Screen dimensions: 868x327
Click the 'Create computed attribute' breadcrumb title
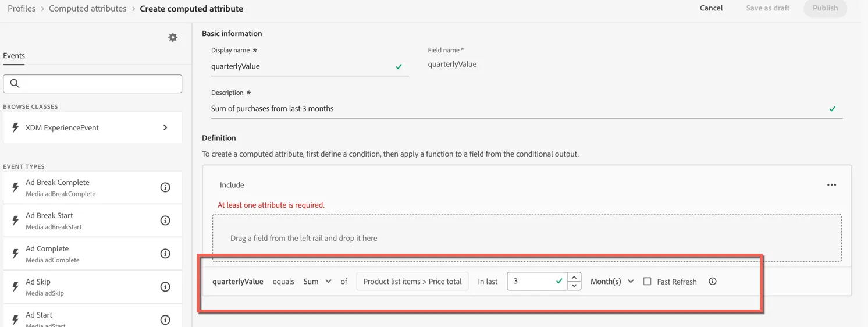pyautogui.click(x=191, y=9)
